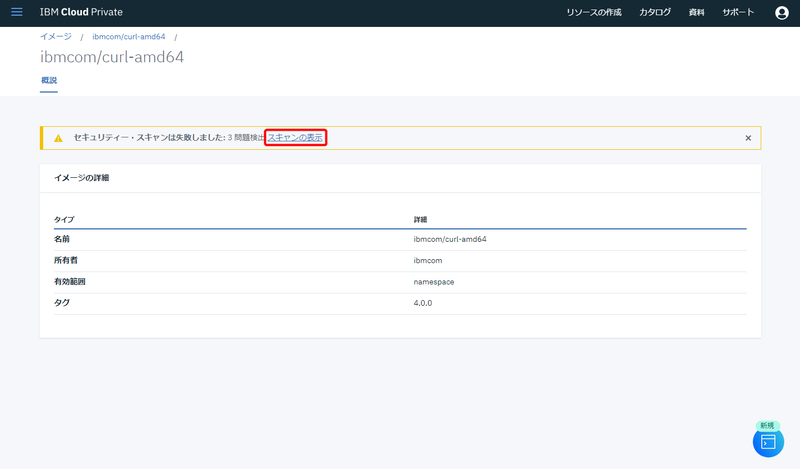Click the イメージの詳細 panel title
The width and height of the screenshot is (800, 469).
(x=82, y=178)
